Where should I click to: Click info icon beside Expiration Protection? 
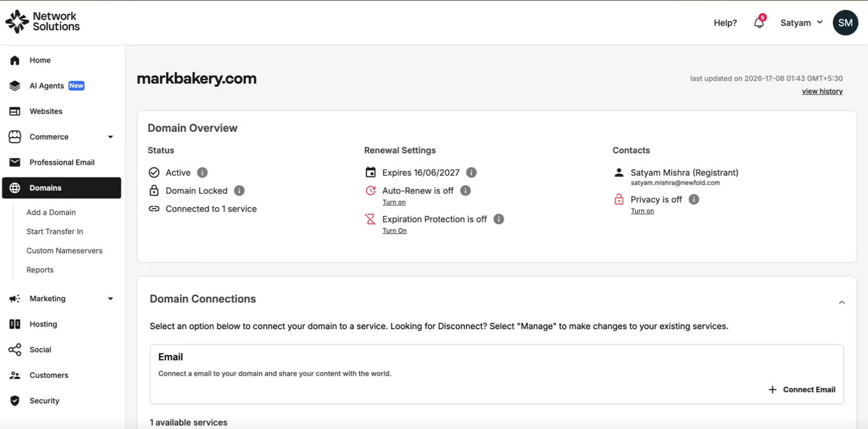499,219
